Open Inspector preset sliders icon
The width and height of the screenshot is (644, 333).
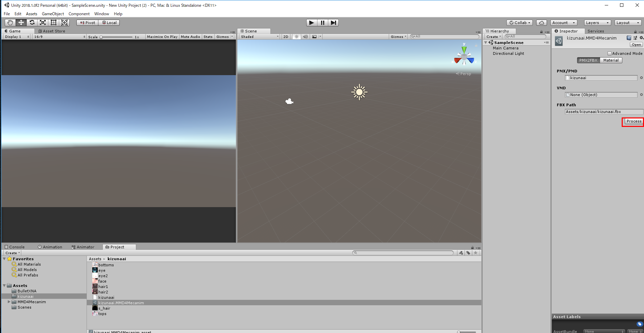[635, 38]
